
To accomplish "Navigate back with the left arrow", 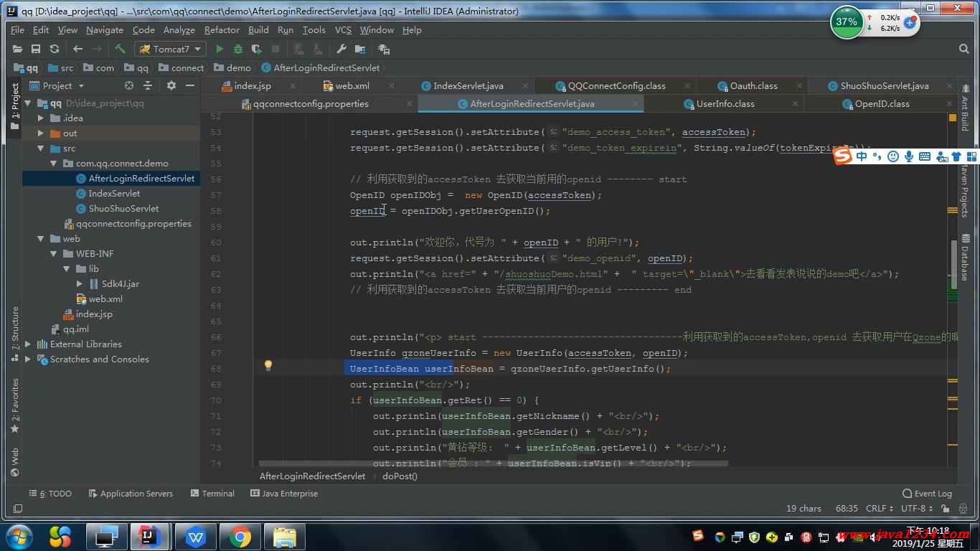I will tap(77, 49).
